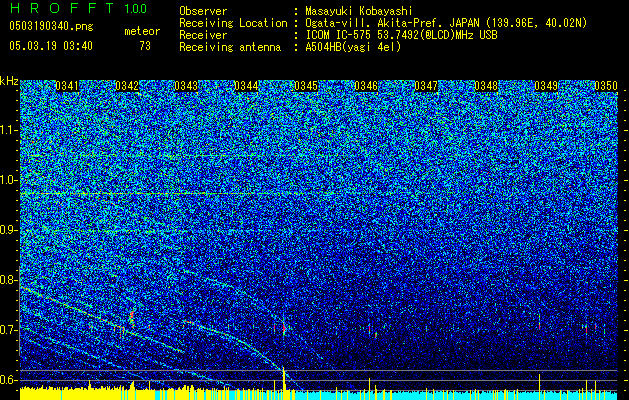Click the date stamp 05.03.19 03:40
The width and height of the screenshot is (629, 400).
click(51, 46)
